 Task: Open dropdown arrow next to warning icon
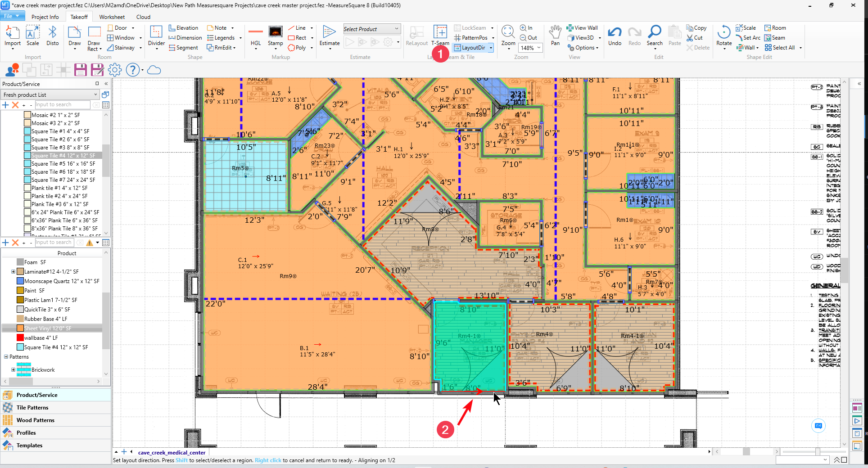pyautogui.click(x=97, y=243)
